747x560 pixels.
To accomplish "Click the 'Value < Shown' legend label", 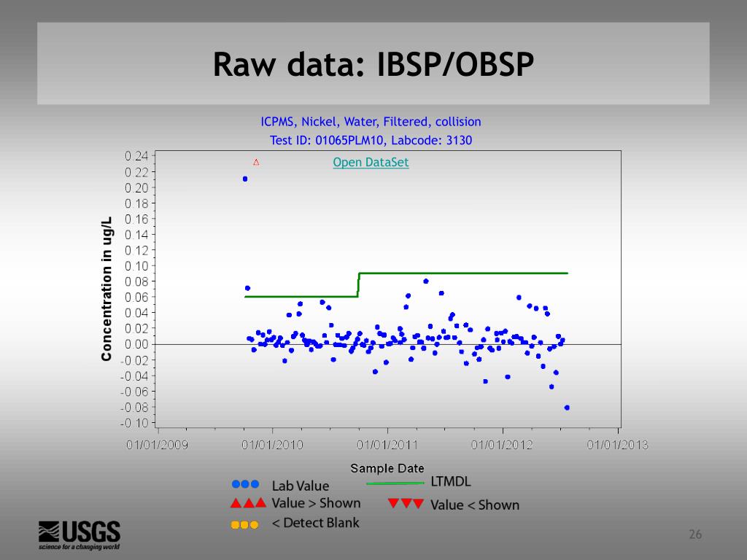I will click(474, 505).
